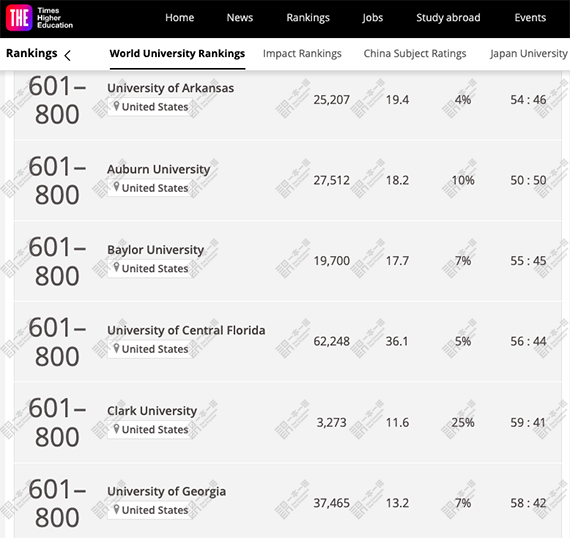Collapse Rankings with the left chevron
The width and height of the screenshot is (570, 538).
click(x=68, y=55)
